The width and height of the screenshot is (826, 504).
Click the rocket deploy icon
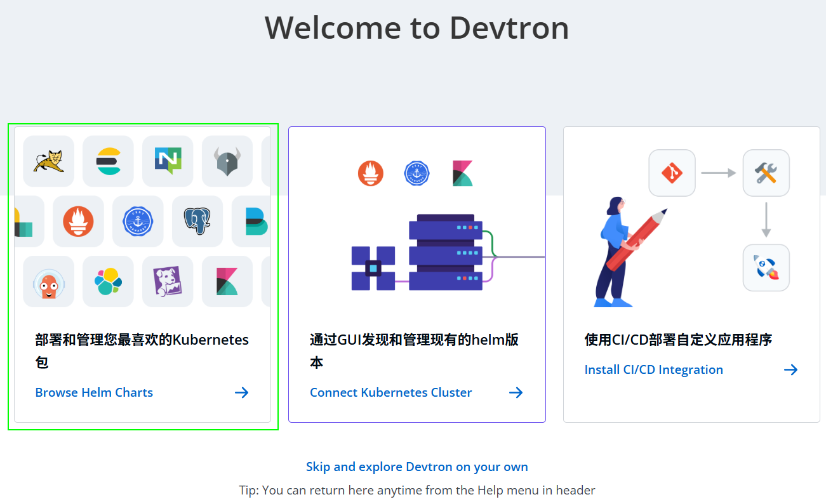pos(766,268)
